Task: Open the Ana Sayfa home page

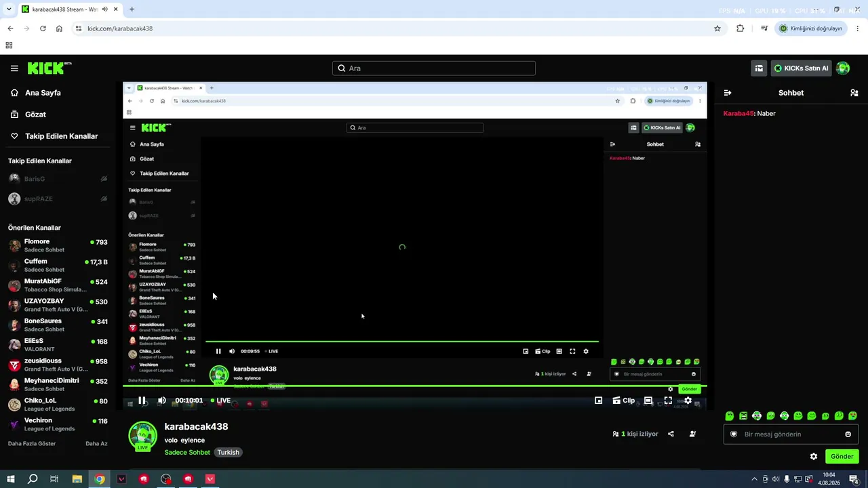Action: (x=43, y=93)
